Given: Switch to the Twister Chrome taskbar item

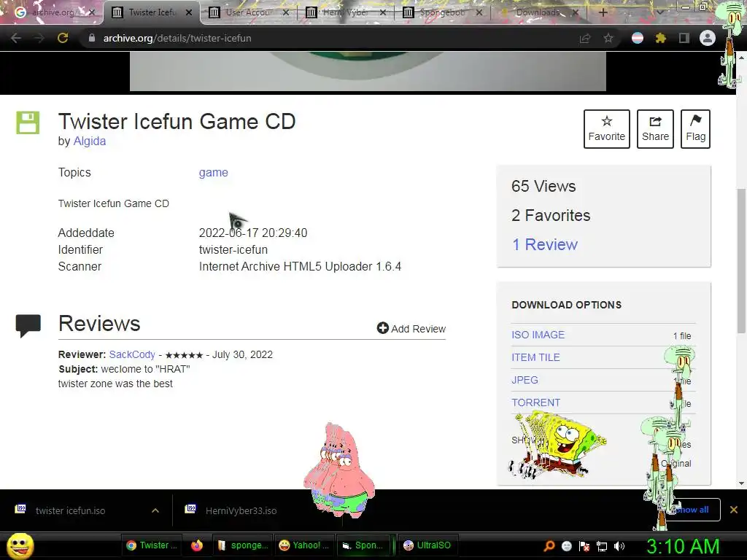Looking at the screenshot, I should 152,545.
